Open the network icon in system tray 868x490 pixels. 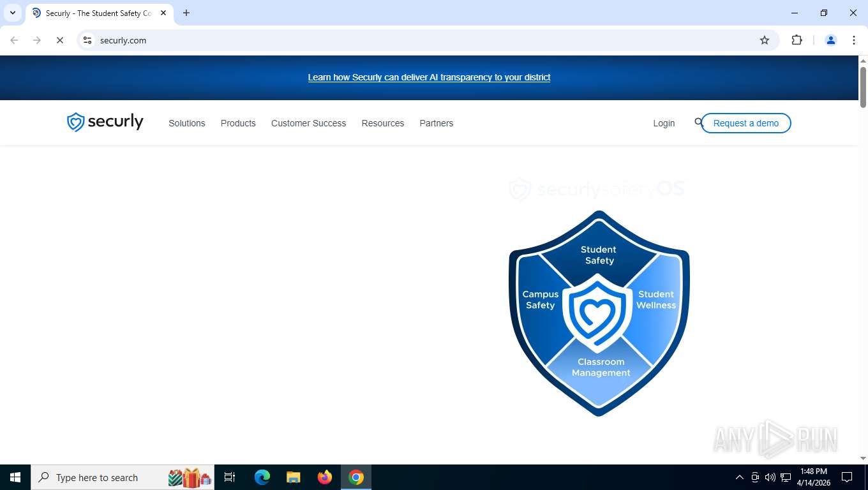(x=786, y=477)
